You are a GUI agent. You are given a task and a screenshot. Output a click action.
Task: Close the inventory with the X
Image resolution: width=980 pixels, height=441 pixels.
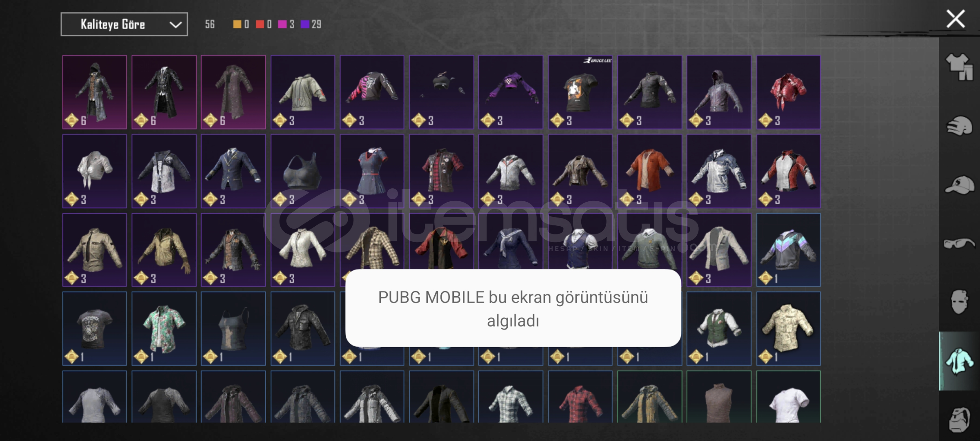[956, 19]
